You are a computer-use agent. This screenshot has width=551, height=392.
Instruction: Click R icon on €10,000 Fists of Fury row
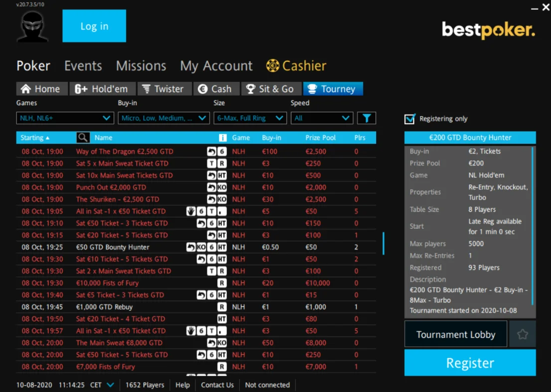click(x=222, y=283)
